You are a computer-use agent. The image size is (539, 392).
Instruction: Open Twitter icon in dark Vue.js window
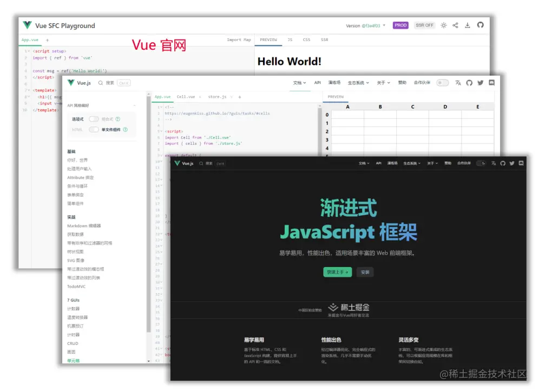[x=512, y=163]
